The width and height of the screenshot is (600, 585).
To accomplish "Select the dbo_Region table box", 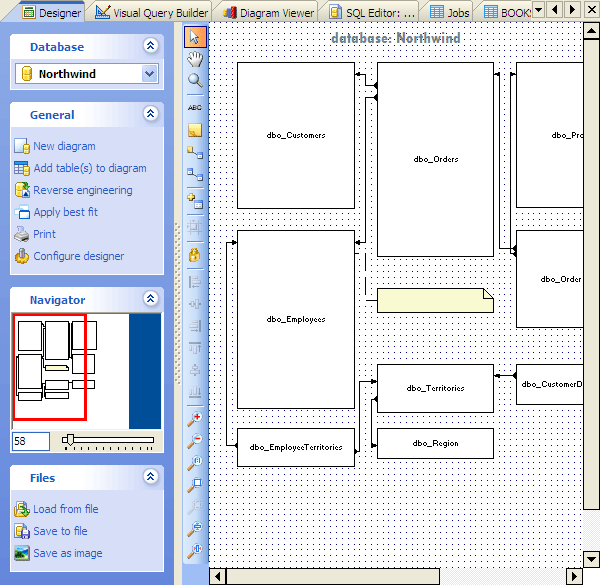I will [x=435, y=443].
